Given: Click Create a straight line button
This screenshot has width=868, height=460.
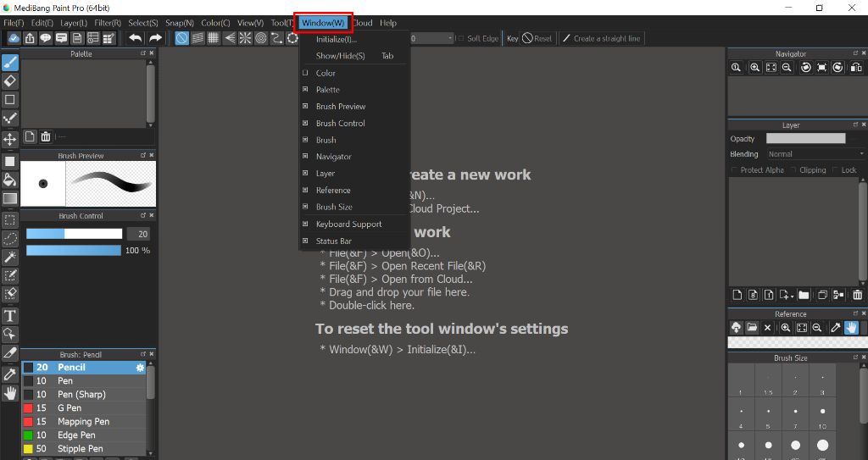Looking at the screenshot, I should [601, 38].
